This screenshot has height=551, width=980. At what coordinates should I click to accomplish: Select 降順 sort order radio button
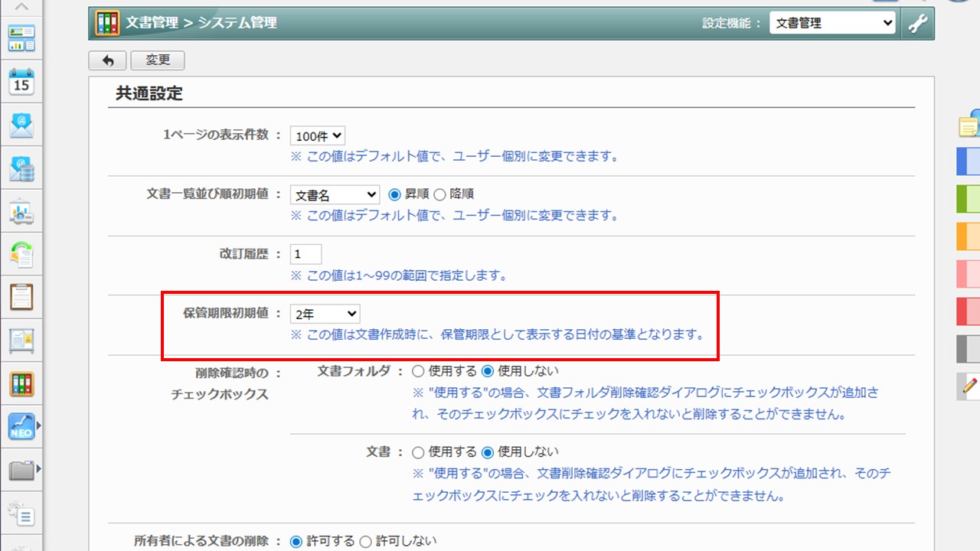coord(440,194)
